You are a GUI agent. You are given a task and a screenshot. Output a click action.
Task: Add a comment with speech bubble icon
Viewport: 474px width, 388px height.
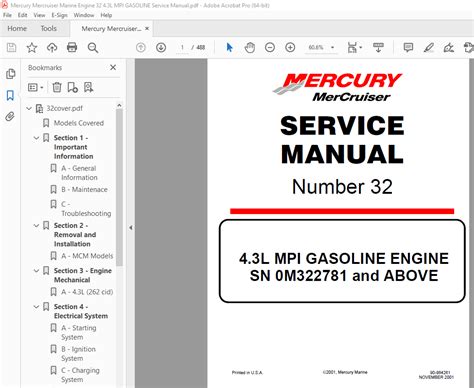click(x=408, y=48)
